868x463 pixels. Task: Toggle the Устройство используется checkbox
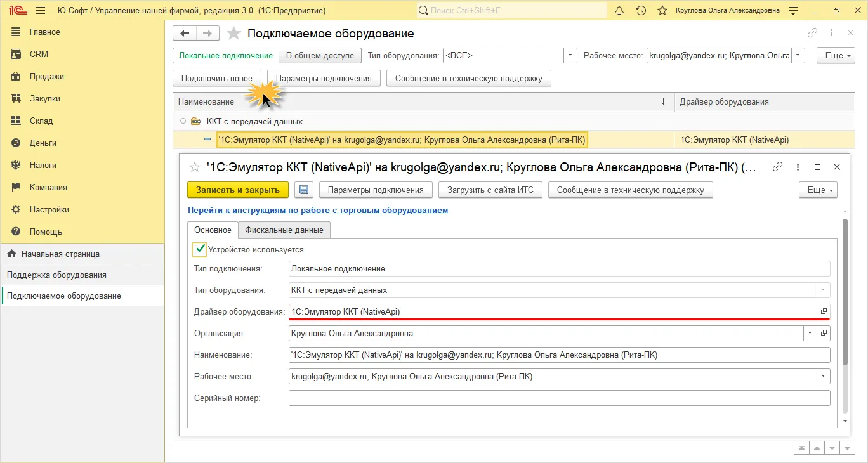[200, 249]
